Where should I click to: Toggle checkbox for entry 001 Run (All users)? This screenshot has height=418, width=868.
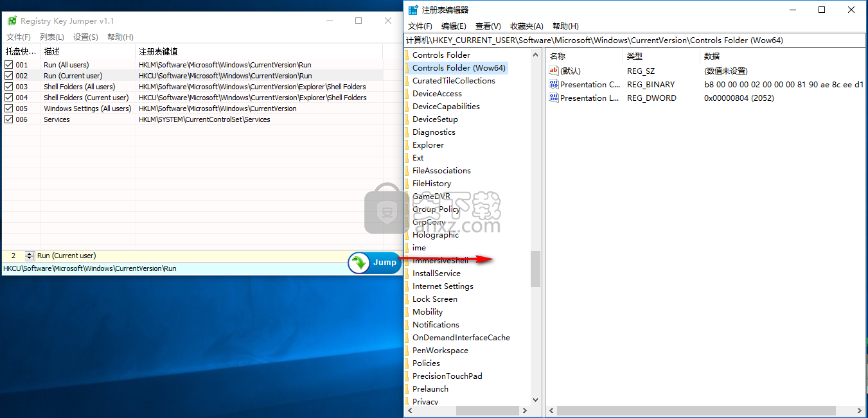pos(8,65)
